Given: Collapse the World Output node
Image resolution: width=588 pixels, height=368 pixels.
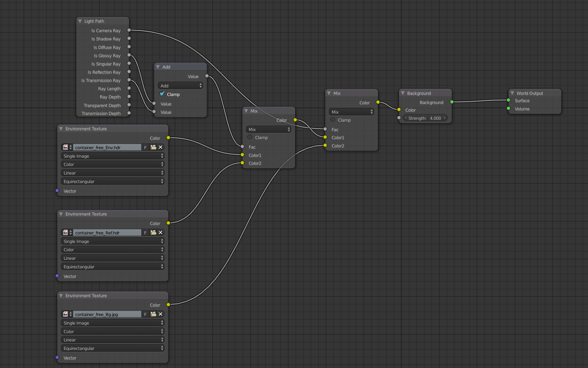Looking at the screenshot, I should (512, 93).
